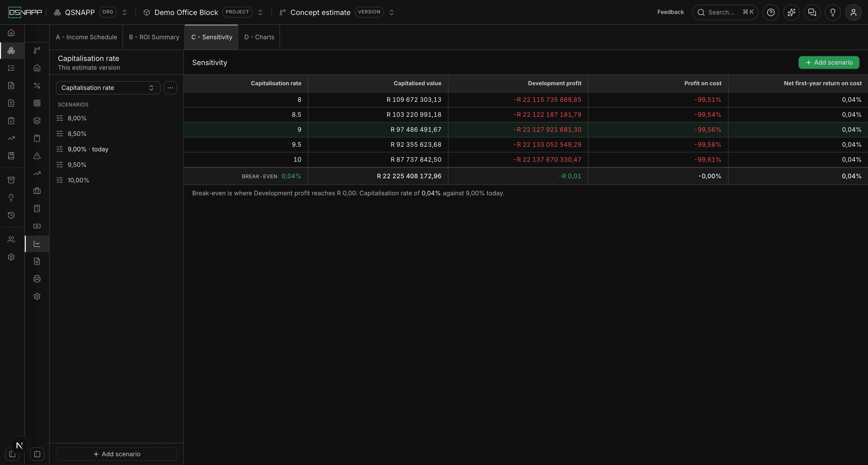Viewport: 868px width, 465px height.
Task: Click the Feedback link
Action: (x=671, y=12)
